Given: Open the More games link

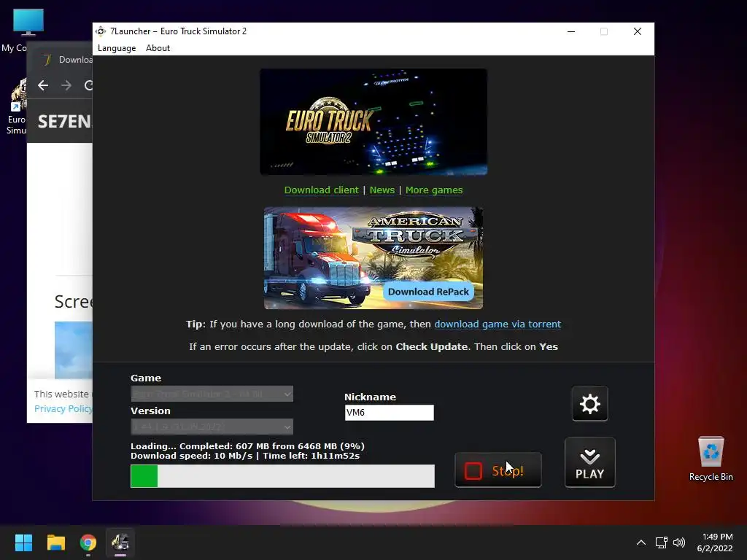Looking at the screenshot, I should point(434,190).
